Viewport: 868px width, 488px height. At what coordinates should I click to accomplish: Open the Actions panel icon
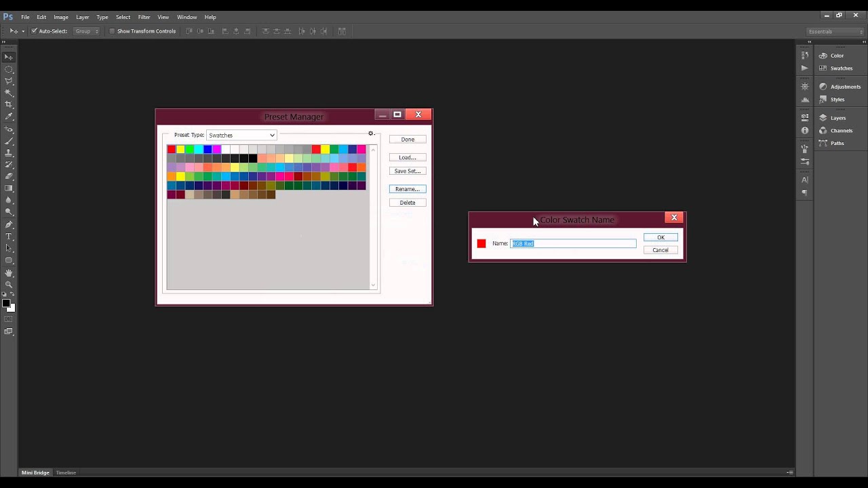(x=805, y=68)
